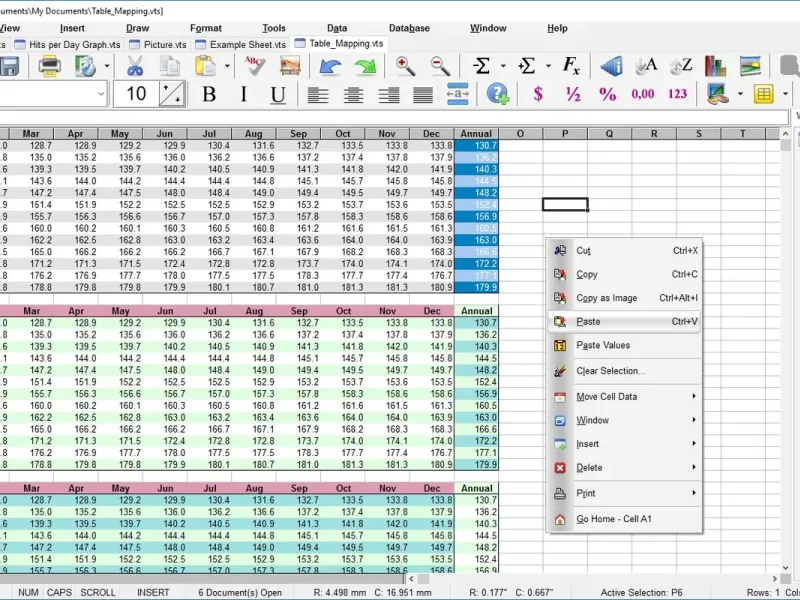800x600 pixels.
Task: Run spell check ABC icon
Action: click(x=255, y=66)
